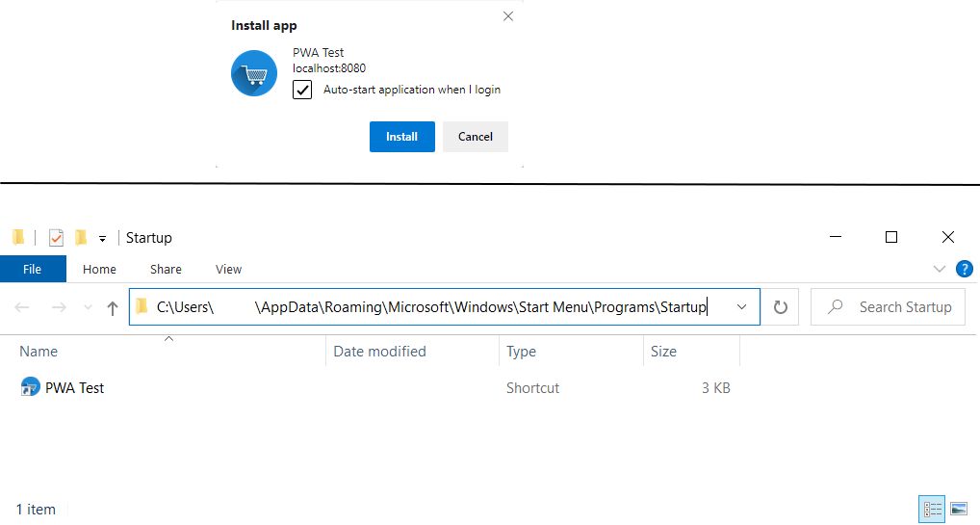Close the Install app dialog
Viewport: 980px width, 525px height.
(508, 16)
